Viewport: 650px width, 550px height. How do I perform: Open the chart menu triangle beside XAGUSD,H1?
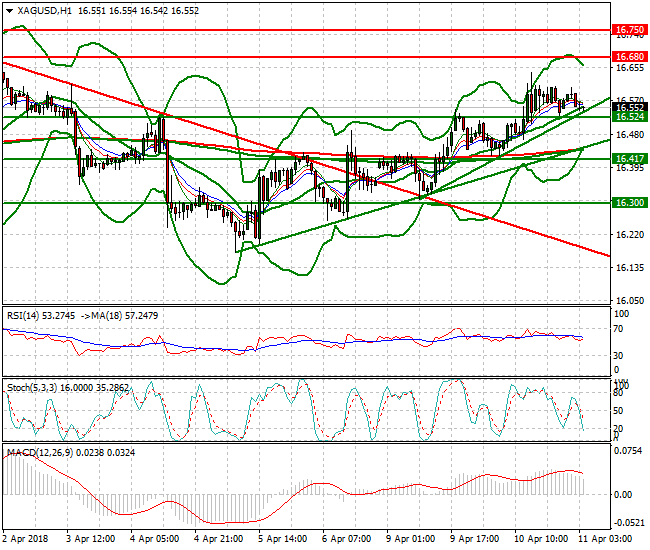pos(10,11)
